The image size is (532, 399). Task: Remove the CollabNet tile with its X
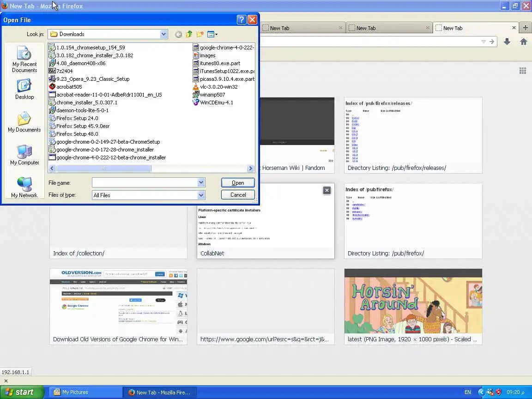pos(327,190)
